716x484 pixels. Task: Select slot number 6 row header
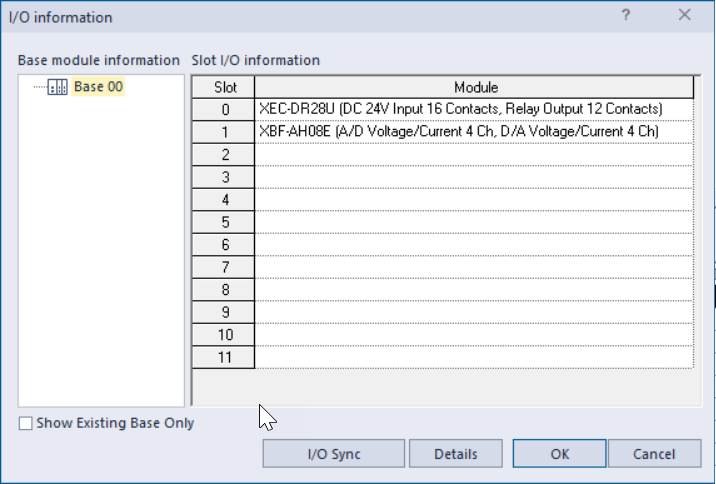click(223, 245)
